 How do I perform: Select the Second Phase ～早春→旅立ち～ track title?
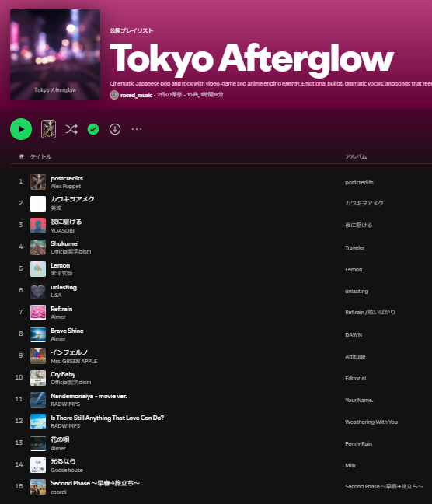pyautogui.click(x=95, y=483)
